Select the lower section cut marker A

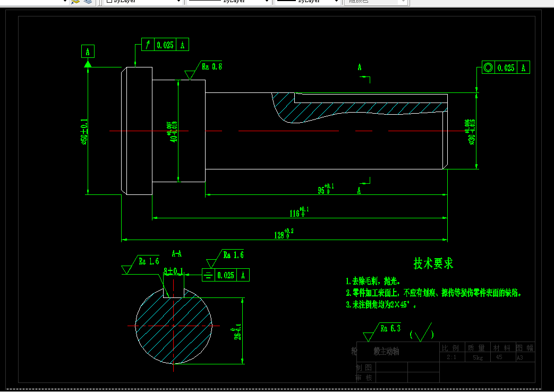pos(359,191)
